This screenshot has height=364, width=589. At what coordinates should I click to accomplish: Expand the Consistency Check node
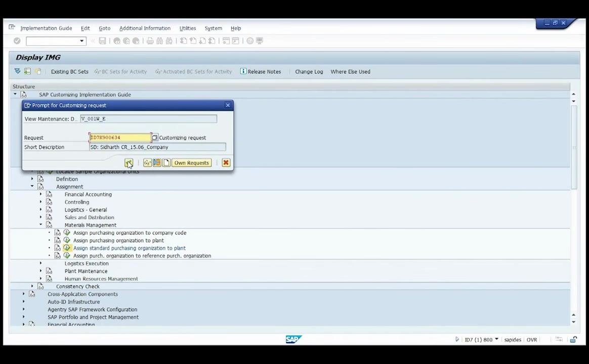pos(32,286)
